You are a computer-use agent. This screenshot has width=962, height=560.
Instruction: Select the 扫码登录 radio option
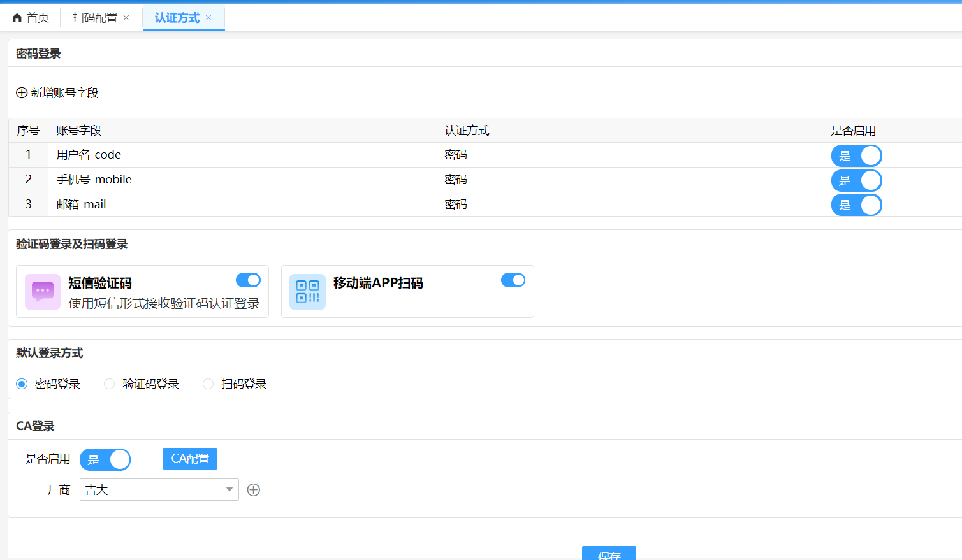pos(208,384)
